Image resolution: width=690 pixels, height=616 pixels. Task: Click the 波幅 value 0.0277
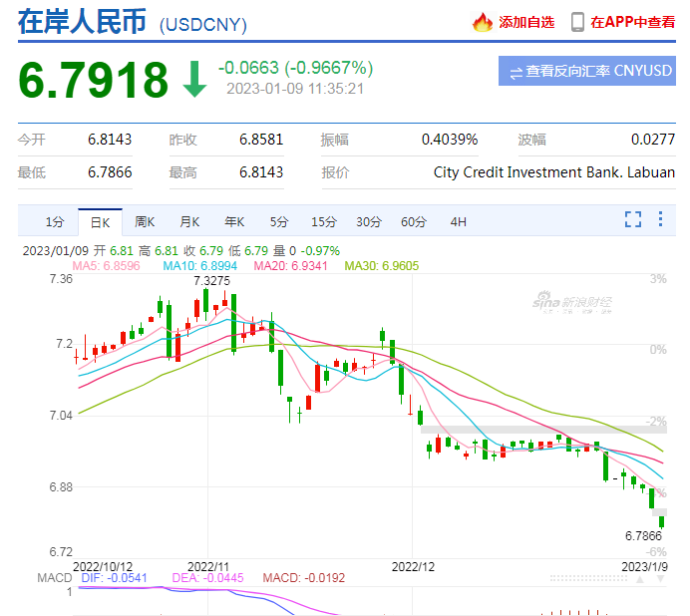click(x=653, y=140)
